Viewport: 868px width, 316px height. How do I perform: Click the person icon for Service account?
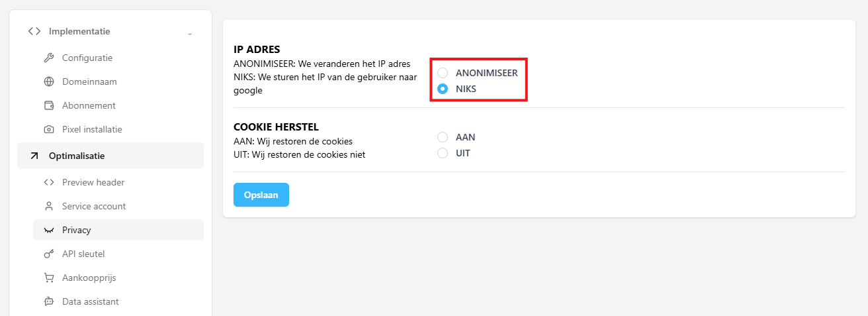pyautogui.click(x=48, y=206)
